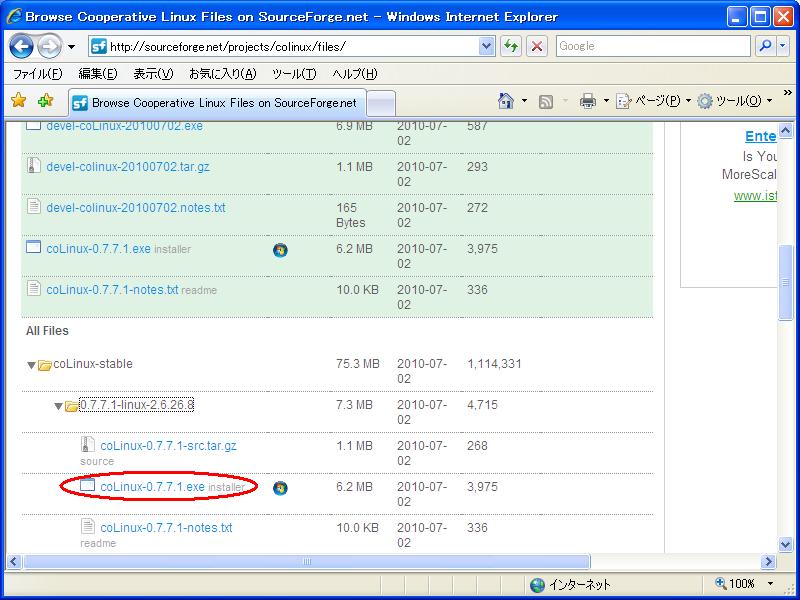Click Add to Favorites star-plus icon
This screenshot has width=800, height=600.
pos(45,100)
